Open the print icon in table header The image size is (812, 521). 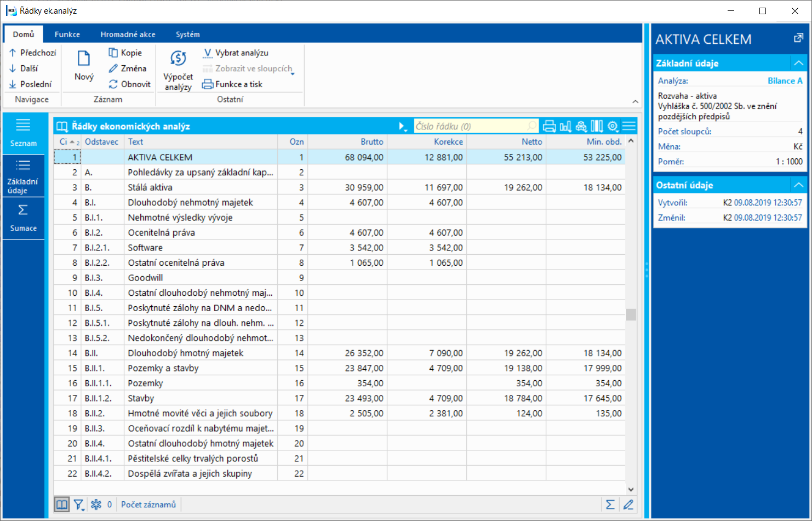pyautogui.click(x=549, y=127)
